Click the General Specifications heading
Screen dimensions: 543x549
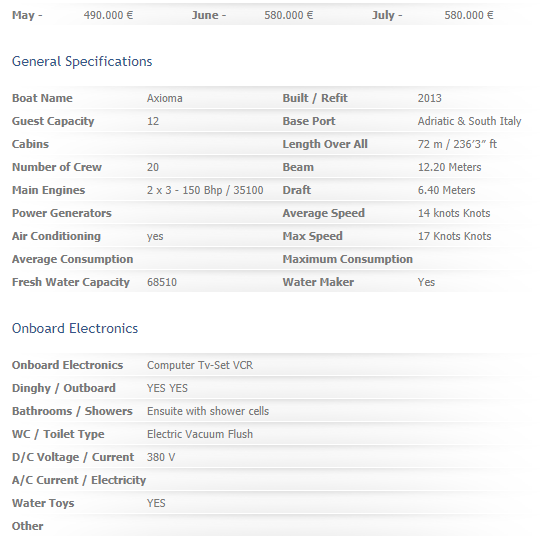pos(82,62)
